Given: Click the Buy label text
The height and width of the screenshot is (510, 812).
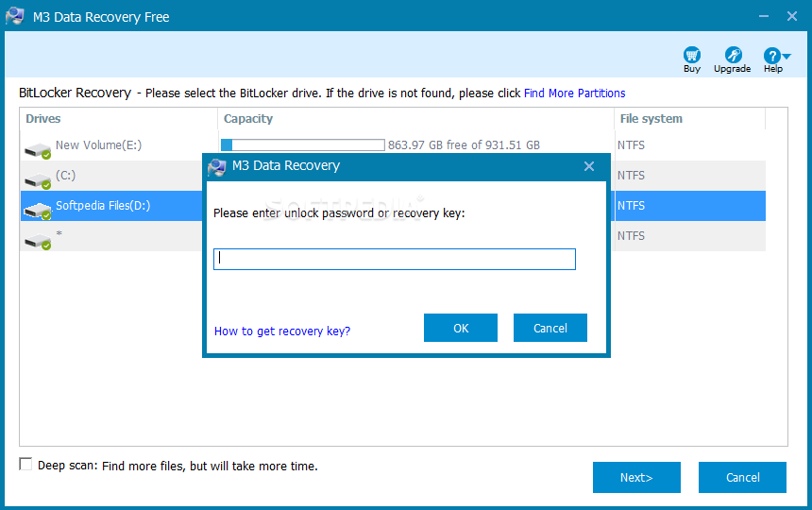Looking at the screenshot, I should pyautogui.click(x=692, y=69).
